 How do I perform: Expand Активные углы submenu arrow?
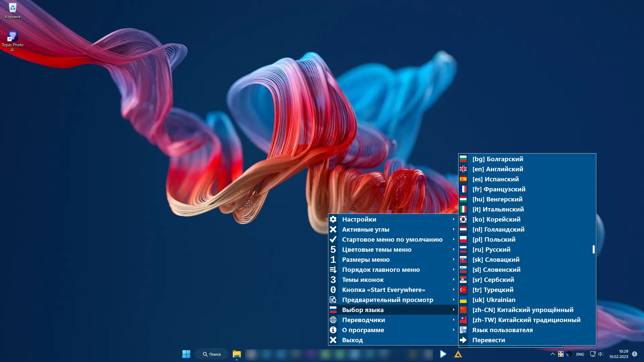pyautogui.click(x=453, y=229)
